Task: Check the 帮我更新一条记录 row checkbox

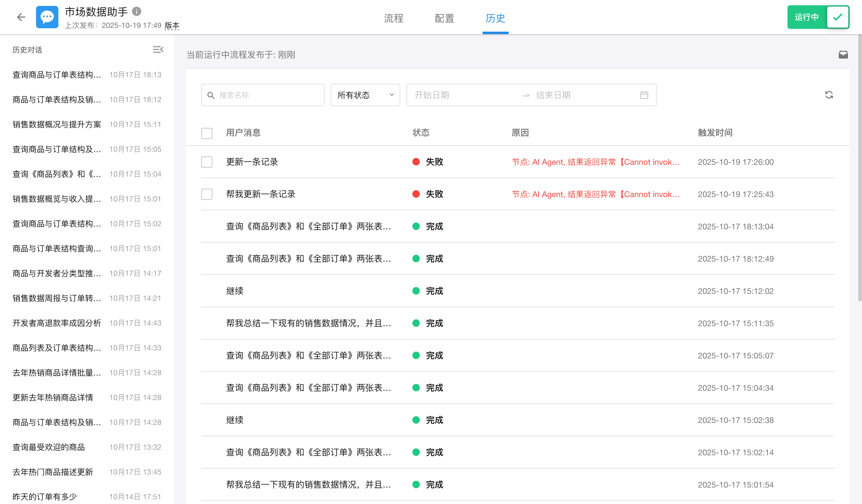Action: tap(206, 194)
